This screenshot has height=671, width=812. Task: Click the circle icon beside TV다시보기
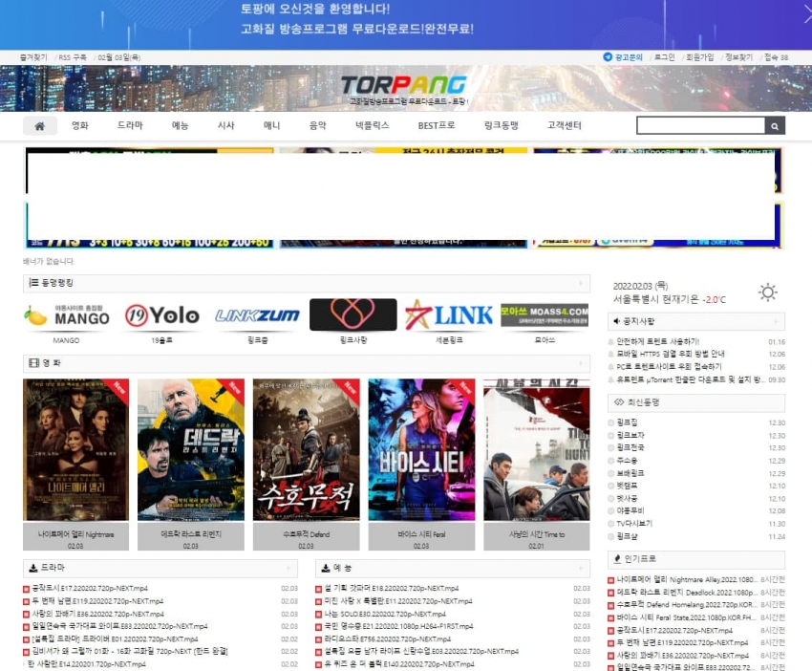tap(611, 524)
